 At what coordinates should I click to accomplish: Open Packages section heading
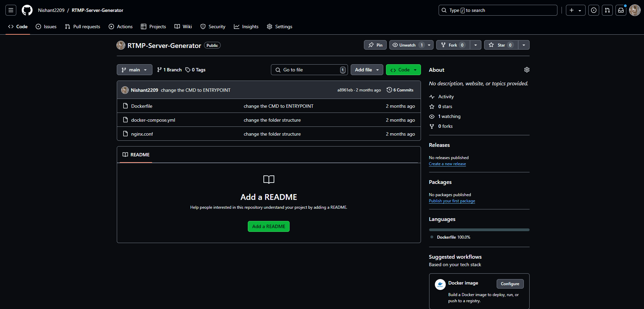coord(440,182)
